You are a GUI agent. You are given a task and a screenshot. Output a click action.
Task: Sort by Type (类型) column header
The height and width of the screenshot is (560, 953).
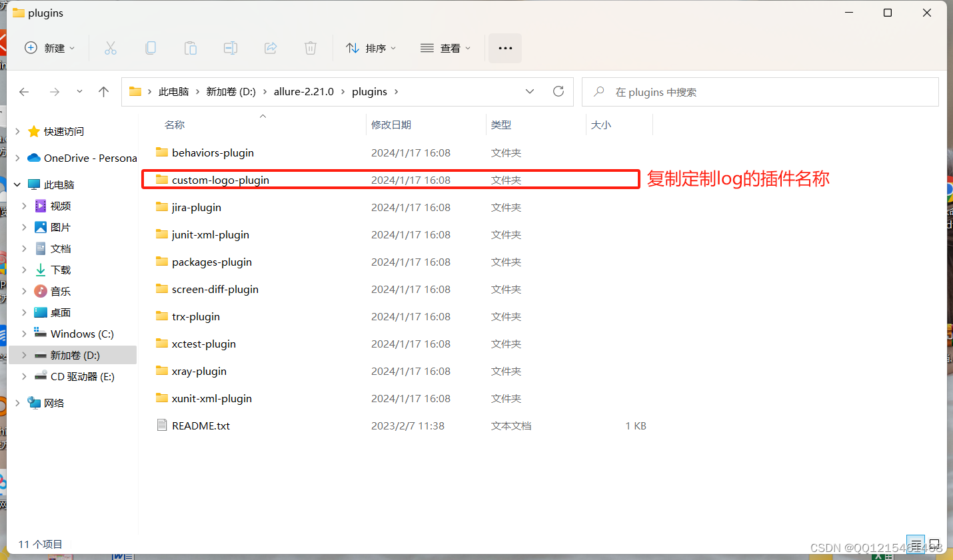(x=501, y=125)
